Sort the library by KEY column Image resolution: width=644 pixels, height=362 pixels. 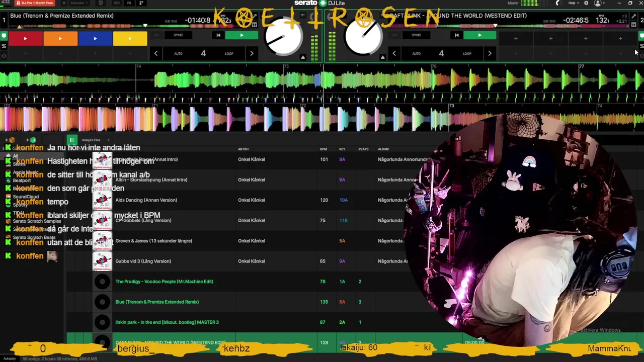tap(342, 149)
